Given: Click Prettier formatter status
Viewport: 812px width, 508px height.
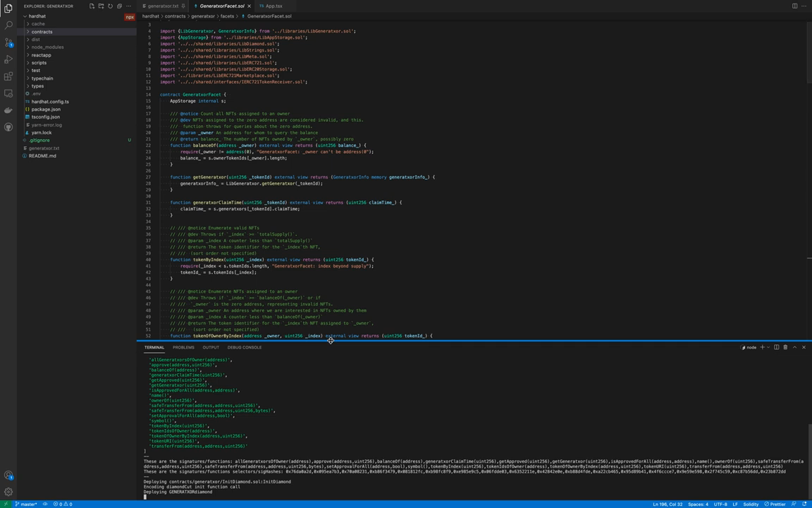Looking at the screenshot, I should [x=775, y=504].
